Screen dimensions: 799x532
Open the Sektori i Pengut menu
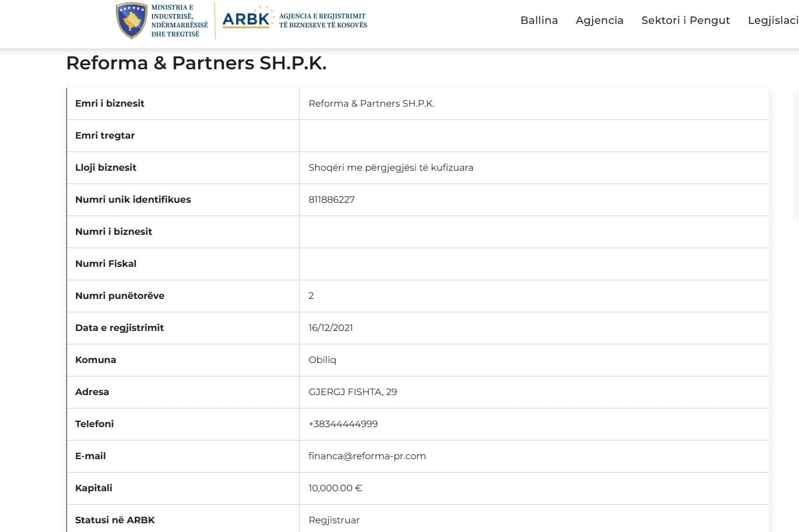pos(685,20)
